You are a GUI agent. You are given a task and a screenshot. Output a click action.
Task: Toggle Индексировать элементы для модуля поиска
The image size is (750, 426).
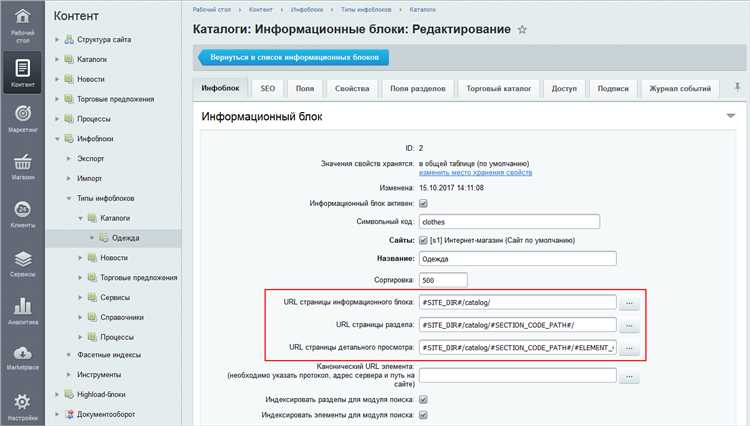pyautogui.click(x=423, y=415)
